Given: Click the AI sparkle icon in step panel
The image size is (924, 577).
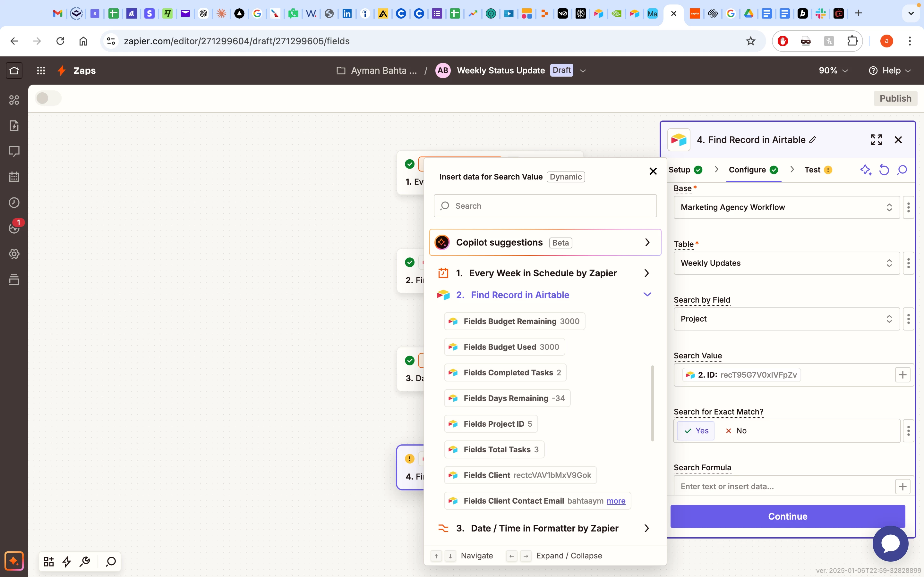Looking at the screenshot, I should 865,170.
